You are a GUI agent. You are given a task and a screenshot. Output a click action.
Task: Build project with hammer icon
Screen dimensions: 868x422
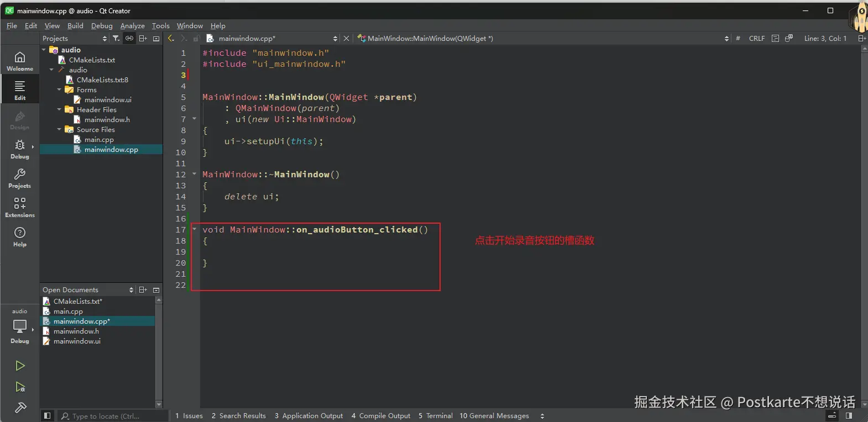(x=20, y=408)
